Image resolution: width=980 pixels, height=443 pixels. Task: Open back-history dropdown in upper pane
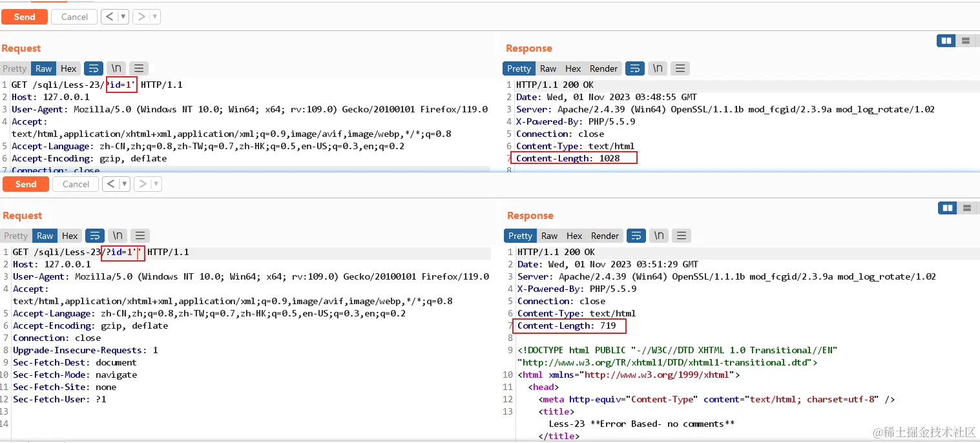(x=123, y=17)
